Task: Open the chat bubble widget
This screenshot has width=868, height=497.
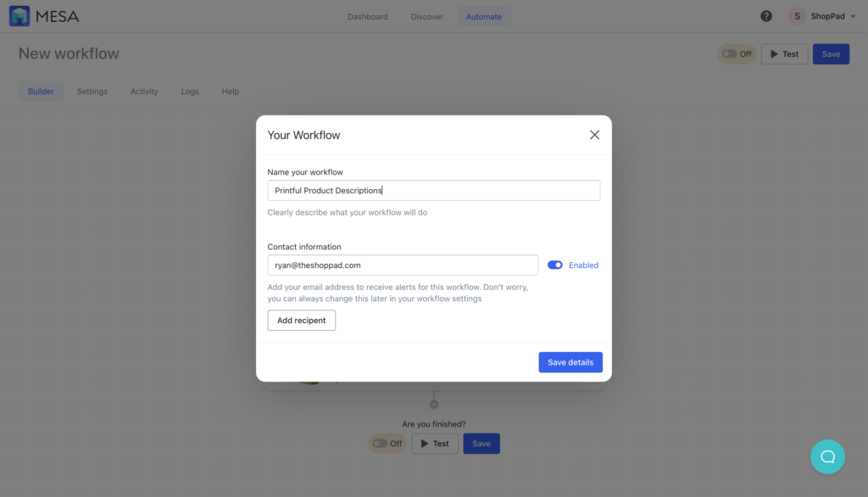Action: 827,456
